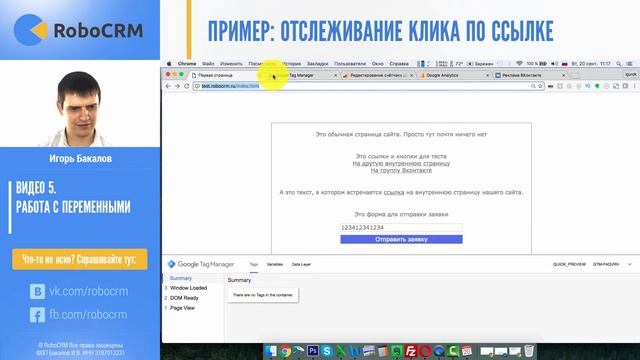Screen dimensions: 640x360
Task: Open the Trash in the Dock
Action: (529, 351)
